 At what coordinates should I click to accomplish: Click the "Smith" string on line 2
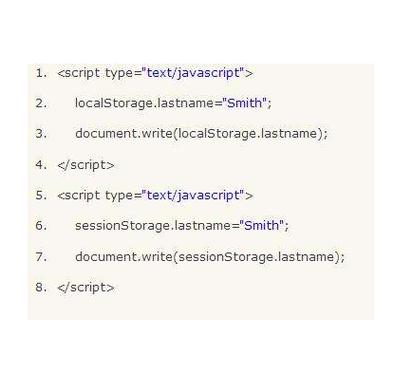tap(245, 103)
